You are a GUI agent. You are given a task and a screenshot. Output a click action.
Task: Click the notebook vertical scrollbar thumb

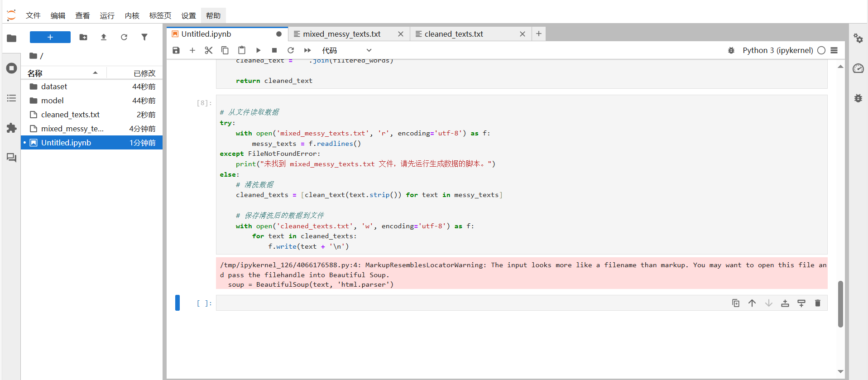tap(840, 304)
